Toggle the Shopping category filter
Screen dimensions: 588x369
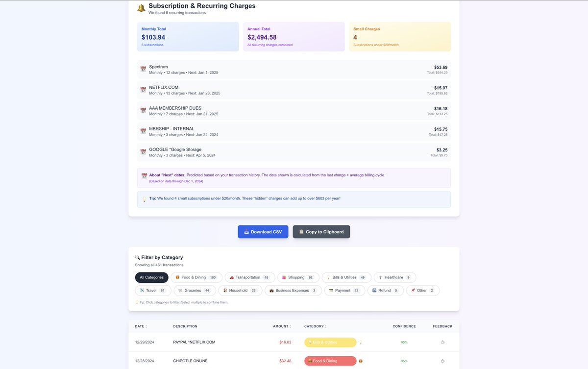[x=298, y=277]
